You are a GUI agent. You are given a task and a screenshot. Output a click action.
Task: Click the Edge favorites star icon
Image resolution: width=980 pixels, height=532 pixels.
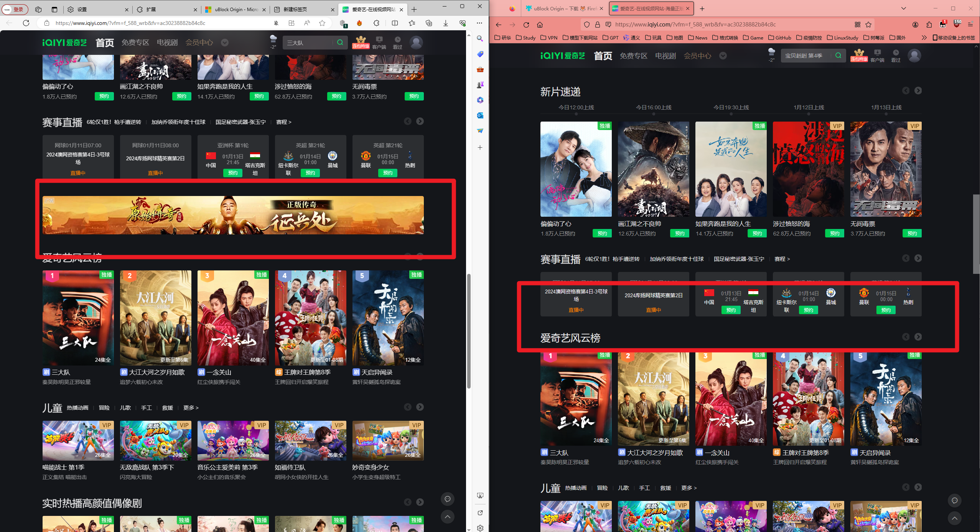point(322,23)
